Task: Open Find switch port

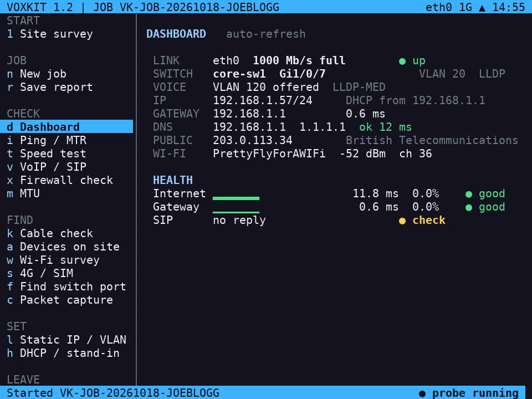Action: 66,287
